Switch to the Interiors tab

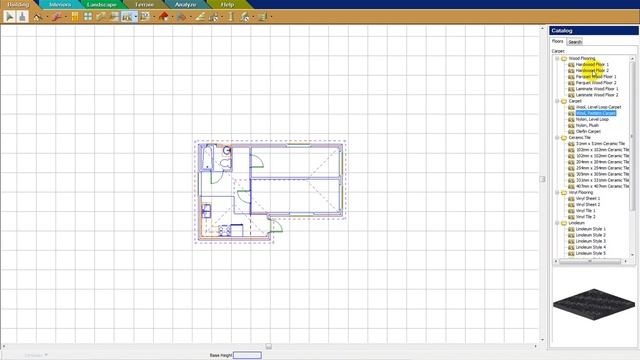[60, 4]
